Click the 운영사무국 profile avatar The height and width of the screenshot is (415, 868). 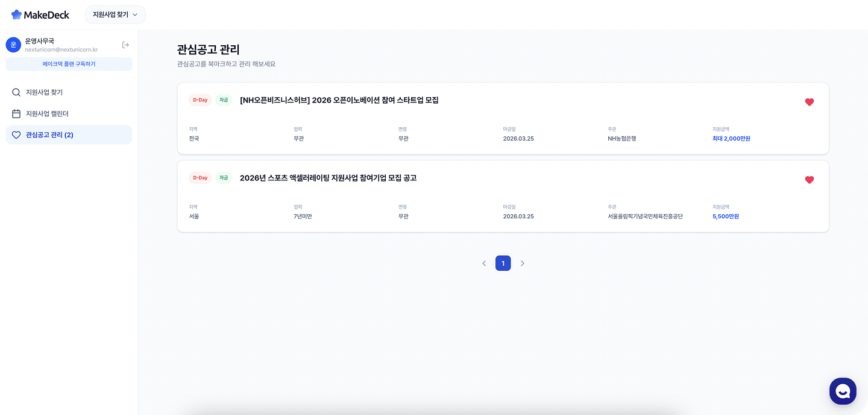pyautogui.click(x=13, y=45)
